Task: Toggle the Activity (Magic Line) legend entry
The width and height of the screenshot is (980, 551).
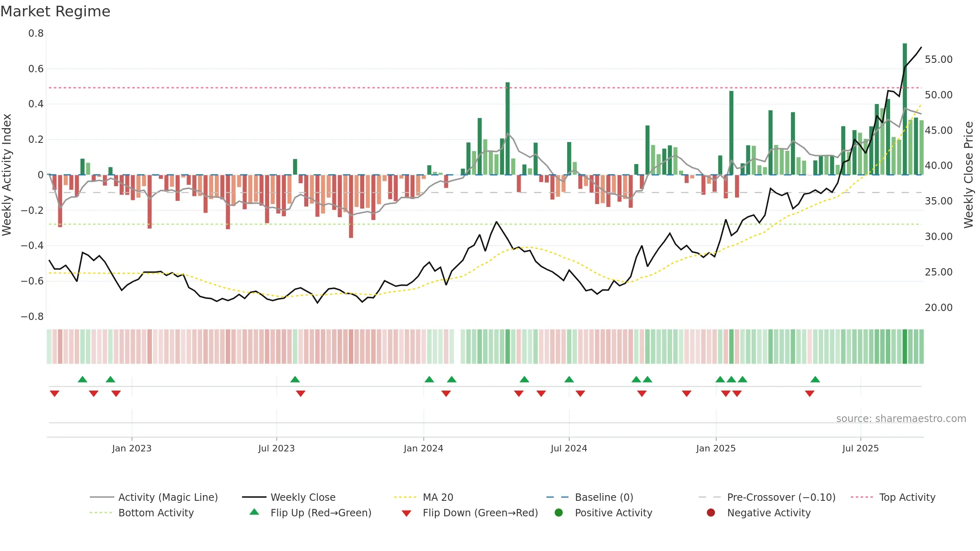Action: click(154, 497)
